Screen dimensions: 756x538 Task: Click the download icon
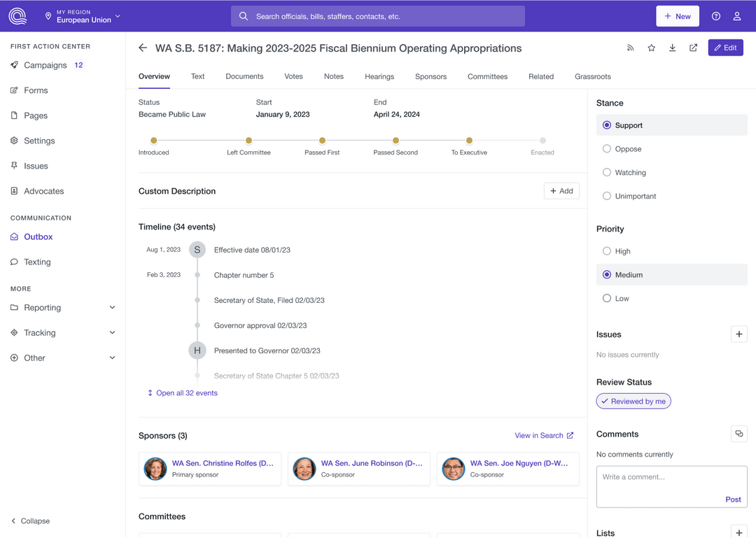pos(672,48)
